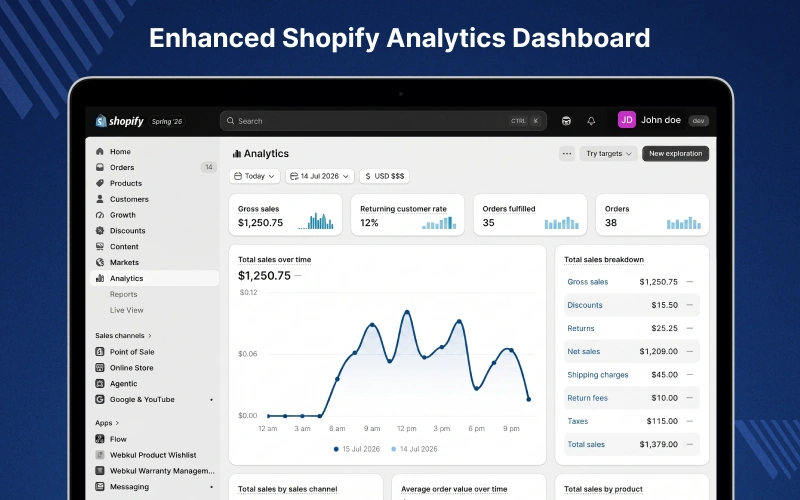Click the Content image icon
This screenshot has width=800, height=500.
(100, 246)
